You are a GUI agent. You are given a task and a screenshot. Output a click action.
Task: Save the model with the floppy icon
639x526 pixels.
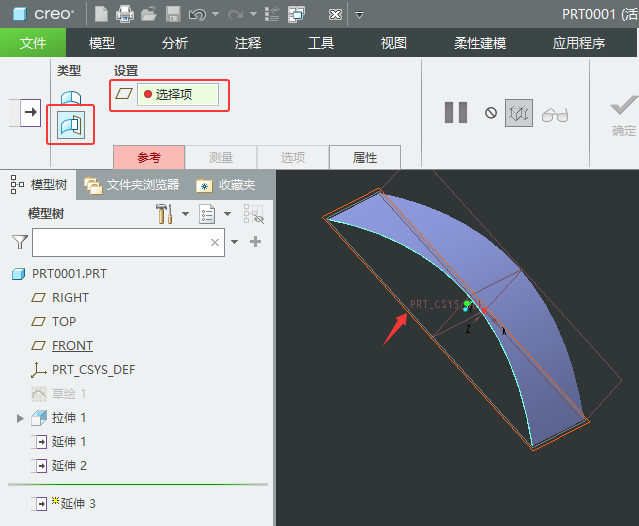(x=173, y=14)
